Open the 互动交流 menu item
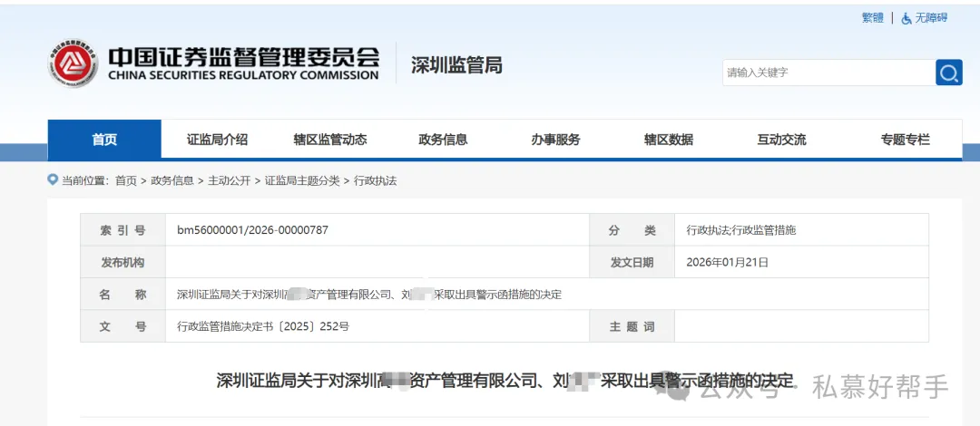Viewport: 980px width, 426px height. point(781,140)
